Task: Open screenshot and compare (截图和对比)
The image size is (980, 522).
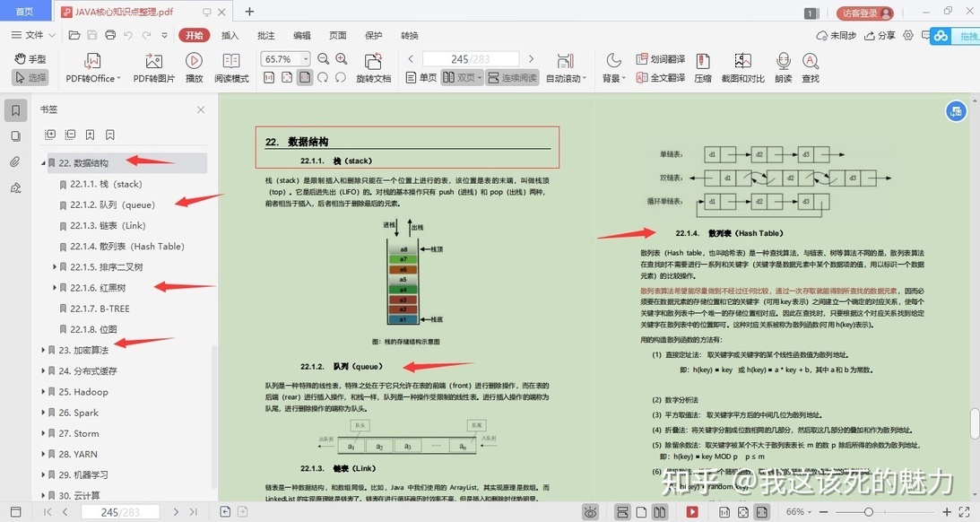Action: (742, 68)
